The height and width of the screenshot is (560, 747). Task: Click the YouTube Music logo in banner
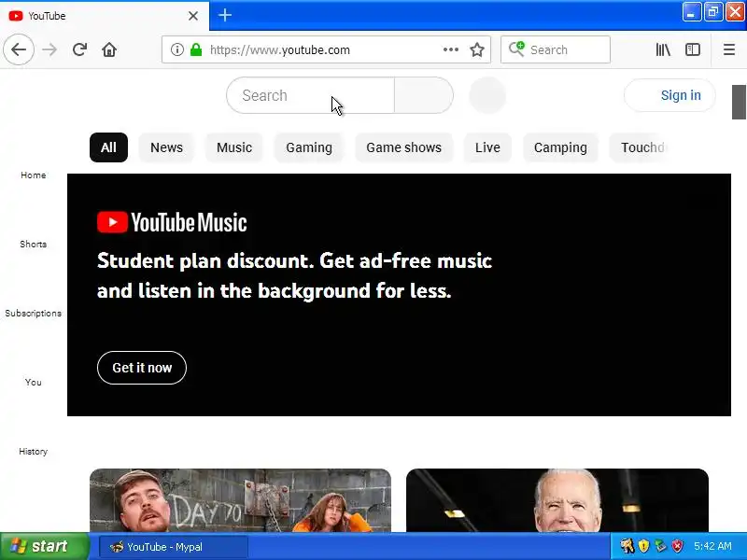tap(172, 222)
